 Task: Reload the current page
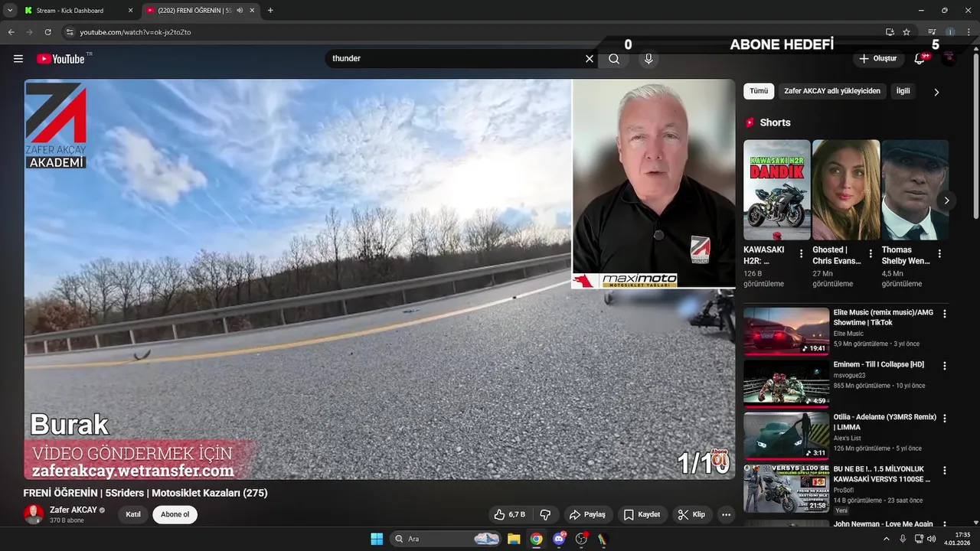47,32
